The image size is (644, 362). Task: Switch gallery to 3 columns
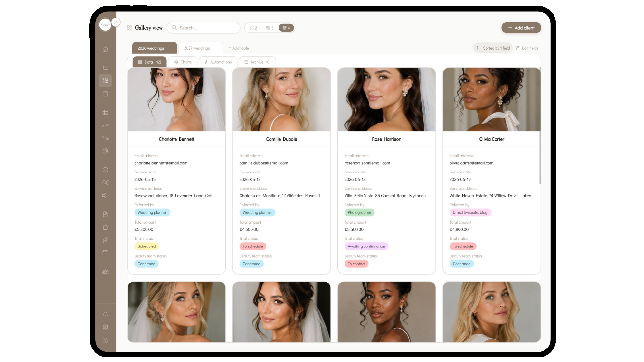270,28
